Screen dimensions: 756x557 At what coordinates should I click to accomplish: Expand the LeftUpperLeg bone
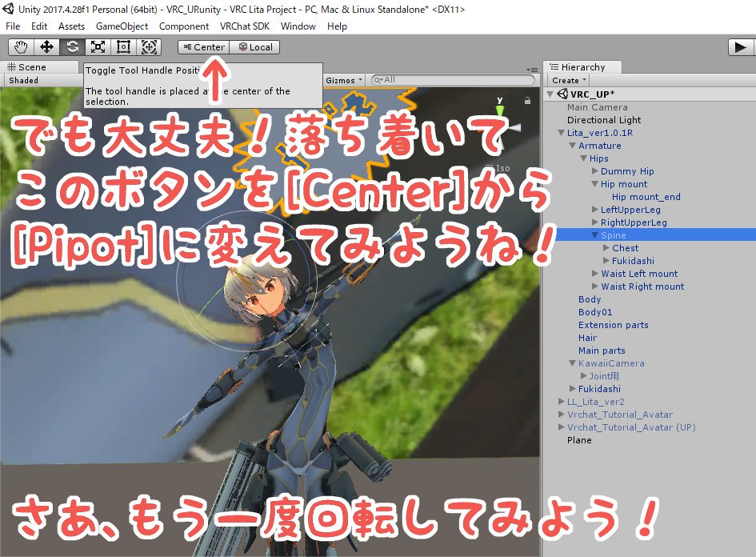tap(595, 210)
